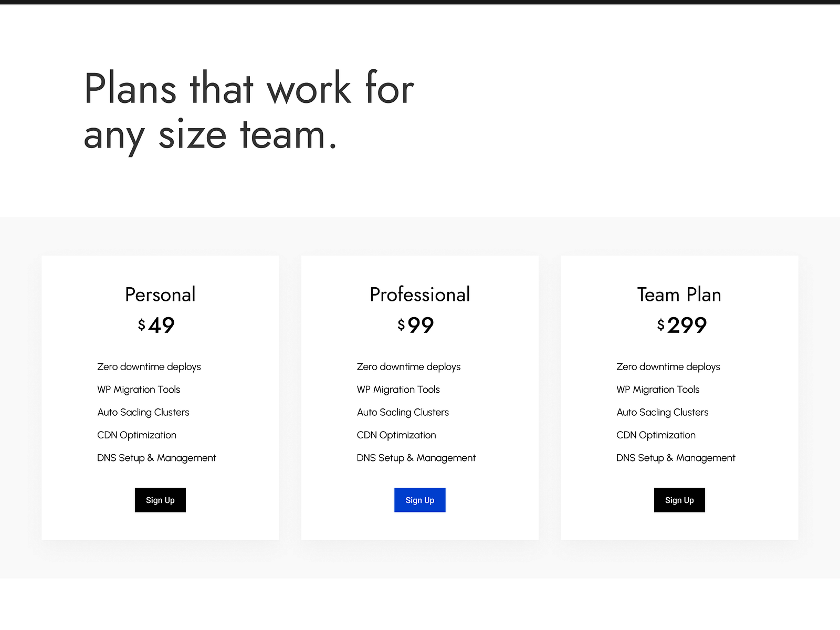
Task: Click 'DNS Setup & Management' in Professional card
Action: [x=416, y=457]
